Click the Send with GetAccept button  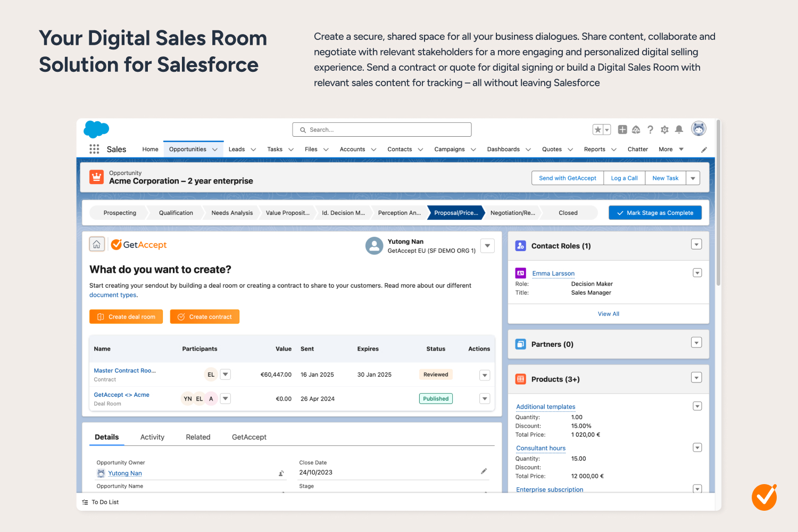[x=567, y=178]
